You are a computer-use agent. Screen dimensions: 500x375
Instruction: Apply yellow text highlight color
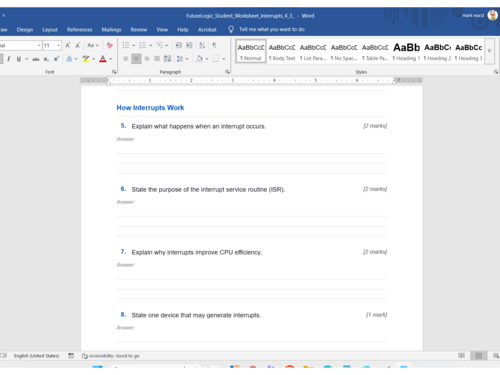pyautogui.click(x=86, y=59)
